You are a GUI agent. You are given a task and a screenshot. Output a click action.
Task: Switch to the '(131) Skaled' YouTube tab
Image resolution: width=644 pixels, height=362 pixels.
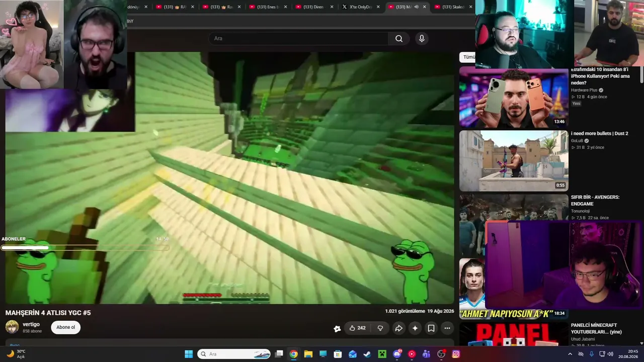[x=453, y=7]
